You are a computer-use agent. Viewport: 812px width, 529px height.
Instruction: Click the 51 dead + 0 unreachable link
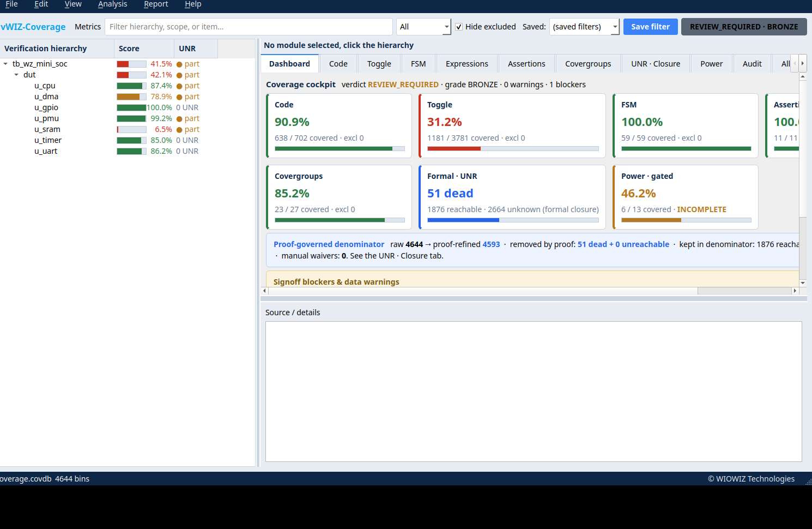[623, 244]
